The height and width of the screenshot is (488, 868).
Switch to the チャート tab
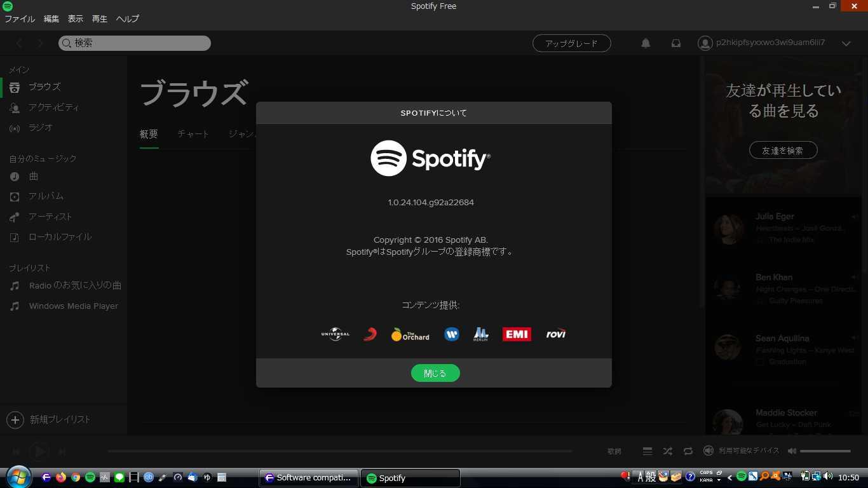[193, 134]
